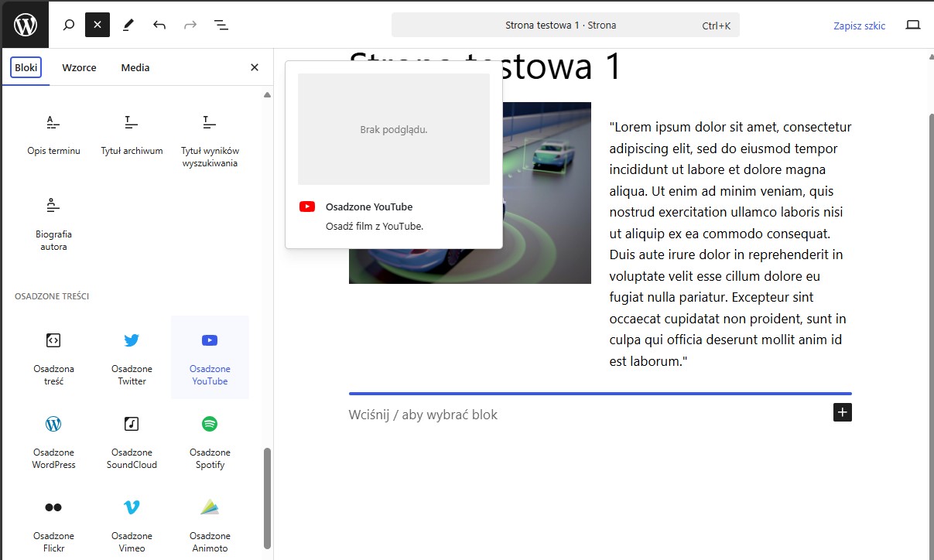Add the Osadzone Spotify embed block
Screen dimensions: 934x560
click(210, 440)
